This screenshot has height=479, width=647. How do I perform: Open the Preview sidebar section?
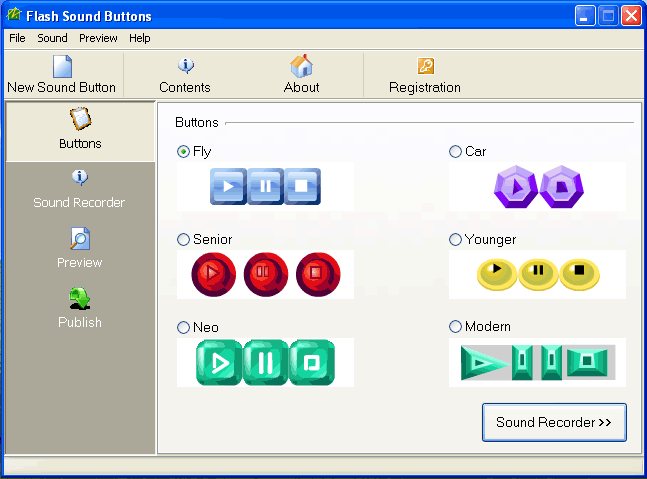(x=80, y=248)
